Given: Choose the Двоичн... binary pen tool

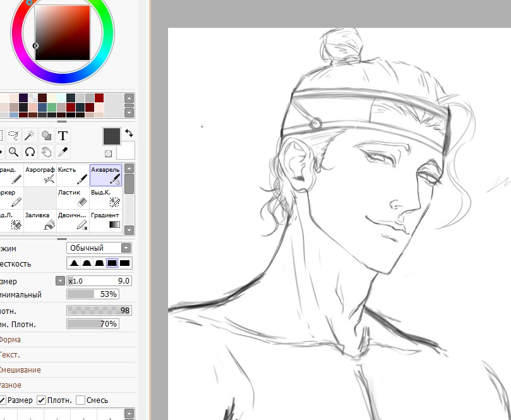Looking at the screenshot, I should [73, 220].
